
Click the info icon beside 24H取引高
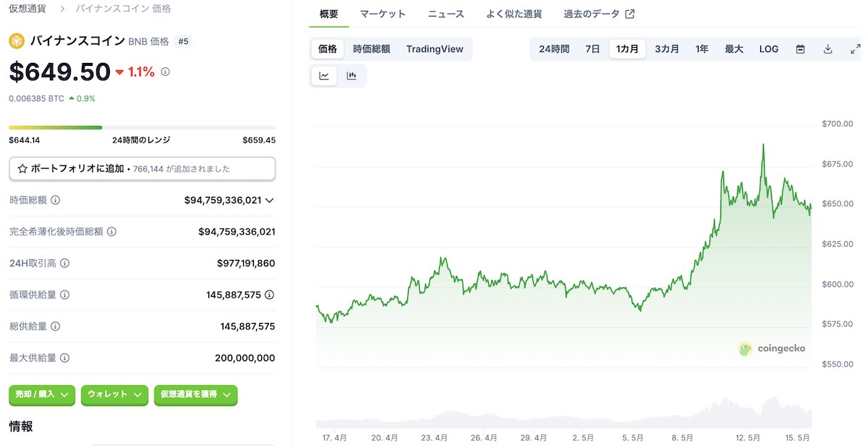pyautogui.click(x=65, y=264)
